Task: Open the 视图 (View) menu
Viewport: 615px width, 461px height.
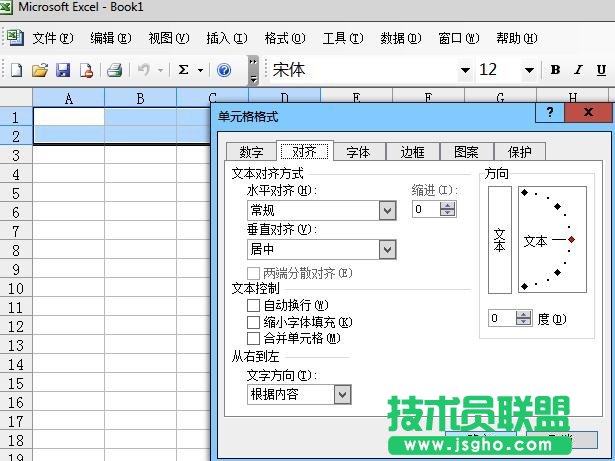Action: pyautogui.click(x=169, y=38)
